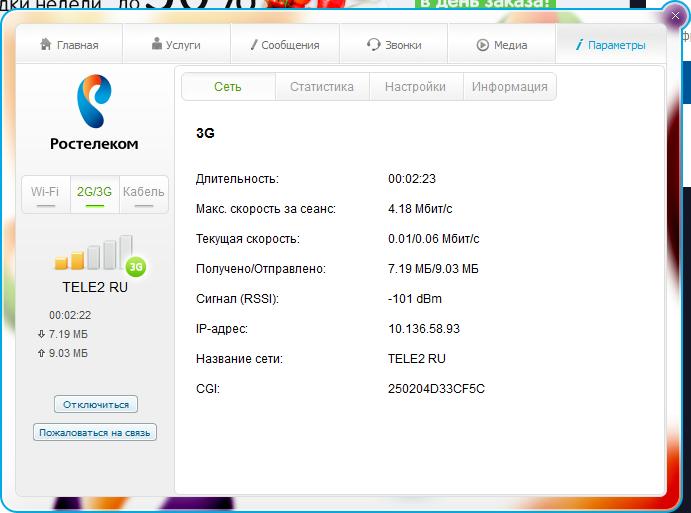Select the Параметры settings tab
The image size is (691, 513).
(611, 45)
